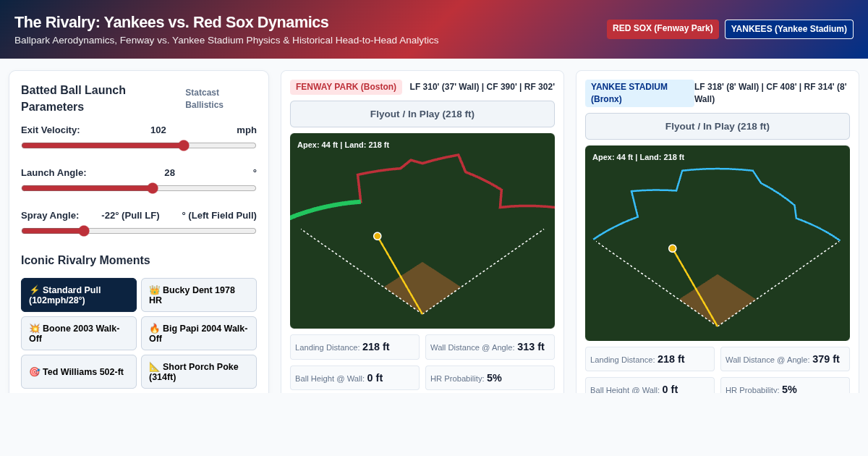This screenshot has height=456, width=868.
Task: Click the ruler icon on Short Porch Poke
Action: click(x=154, y=367)
